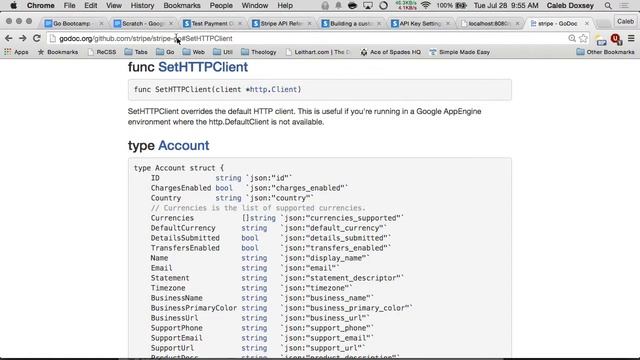Viewport: 640px width, 360px height.
Task: Switch to the Stripe API Reference tab
Action: click(x=281, y=24)
